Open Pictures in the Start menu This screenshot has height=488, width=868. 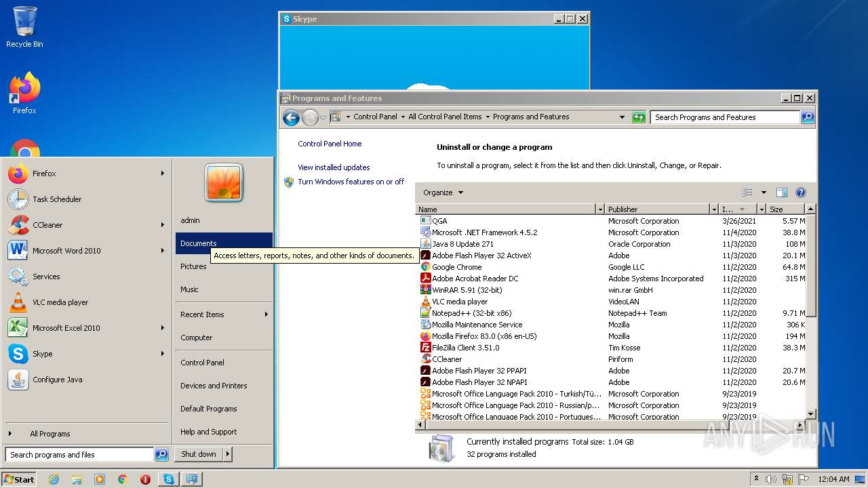pos(224,266)
